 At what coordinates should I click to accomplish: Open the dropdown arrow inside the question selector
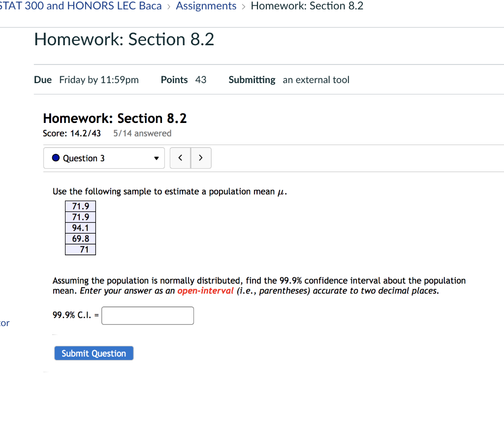(x=157, y=158)
